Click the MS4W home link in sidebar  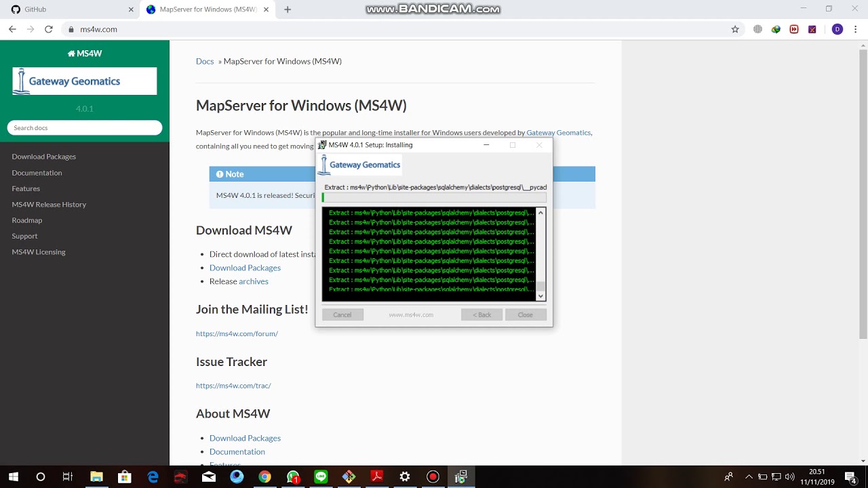click(85, 54)
